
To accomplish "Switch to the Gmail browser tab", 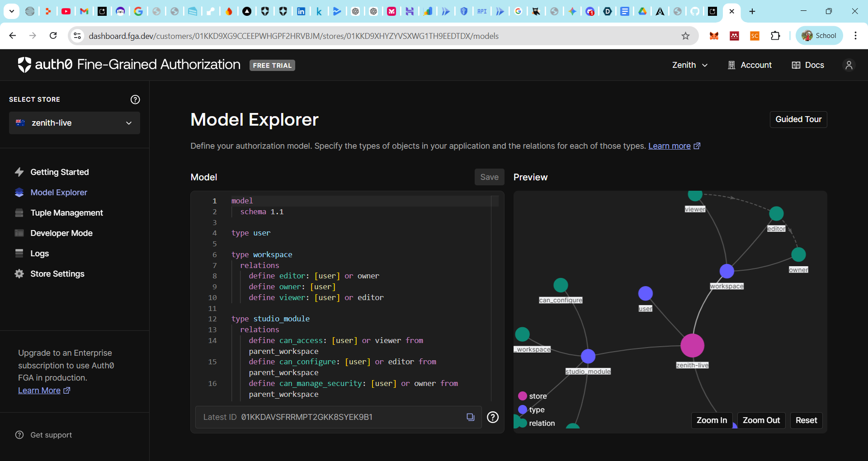I will pos(84,11).
